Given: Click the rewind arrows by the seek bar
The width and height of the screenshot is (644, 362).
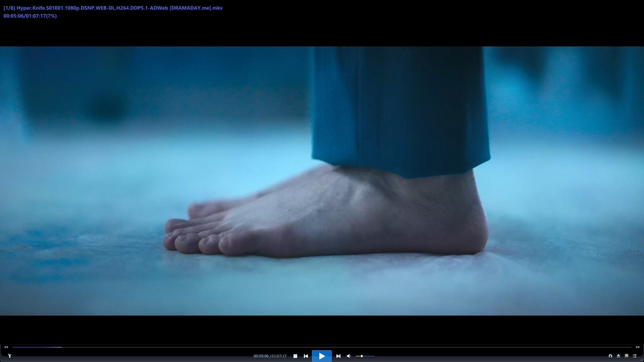Looking at the screenshot, I should click(x=6, y=347).
